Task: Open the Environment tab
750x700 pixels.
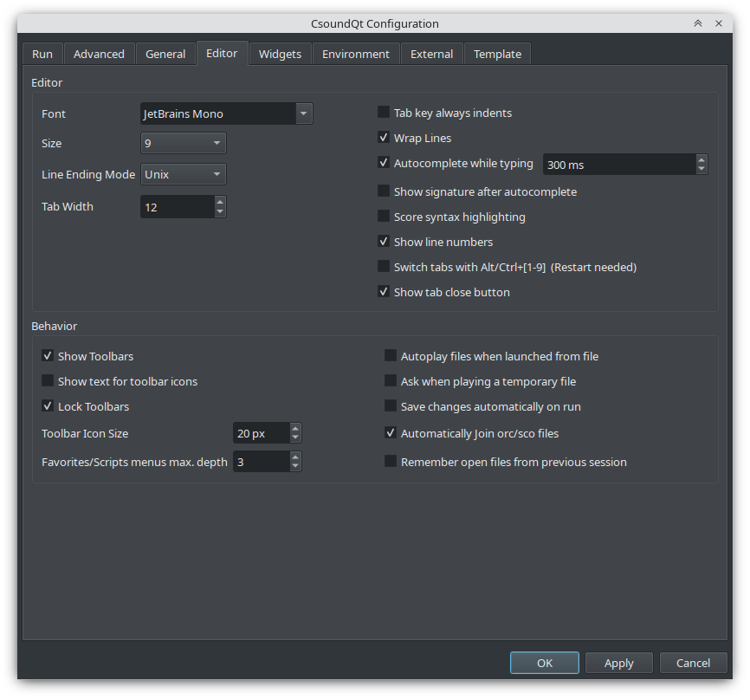Action: pyautogui.click(x=356, y=54)
